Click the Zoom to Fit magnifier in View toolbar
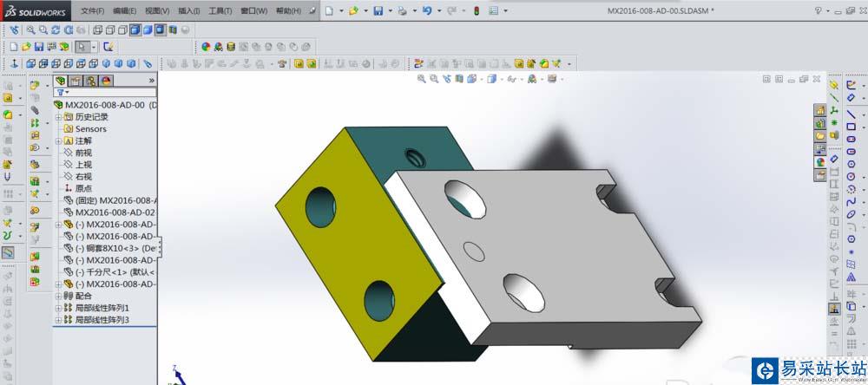This screenshot has width=868, height=385. (x=30, y=29)
